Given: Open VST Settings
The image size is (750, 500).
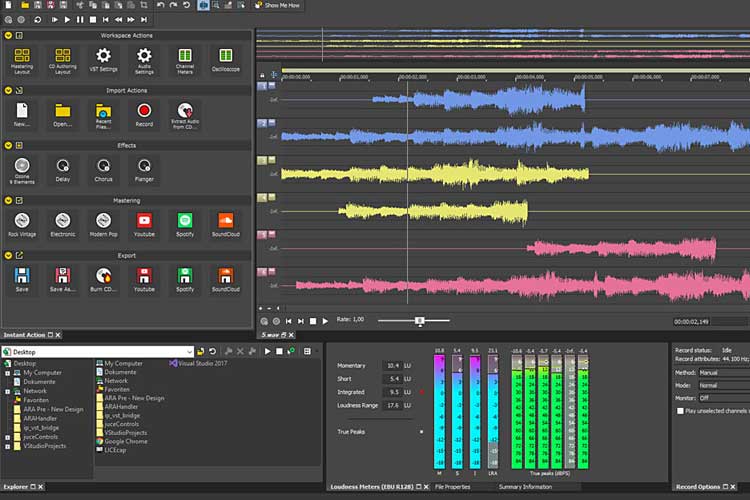Looking at the screenshot, I should coord(103,60).
